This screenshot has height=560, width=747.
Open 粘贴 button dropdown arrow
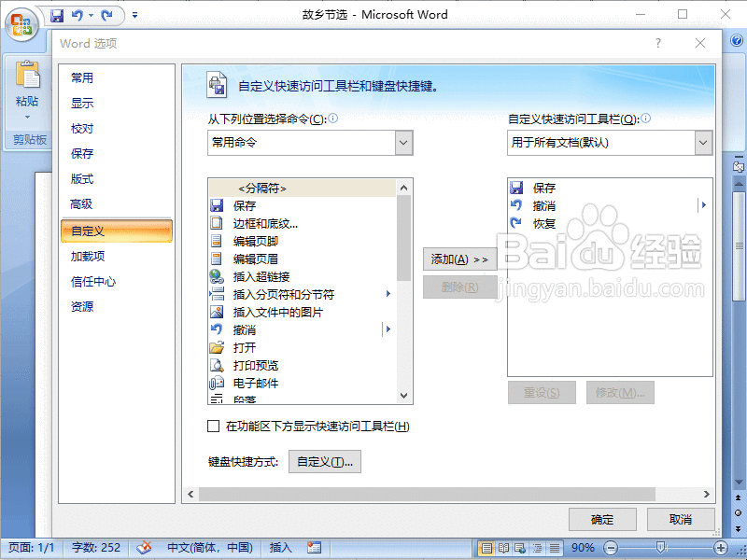point(27,118)
